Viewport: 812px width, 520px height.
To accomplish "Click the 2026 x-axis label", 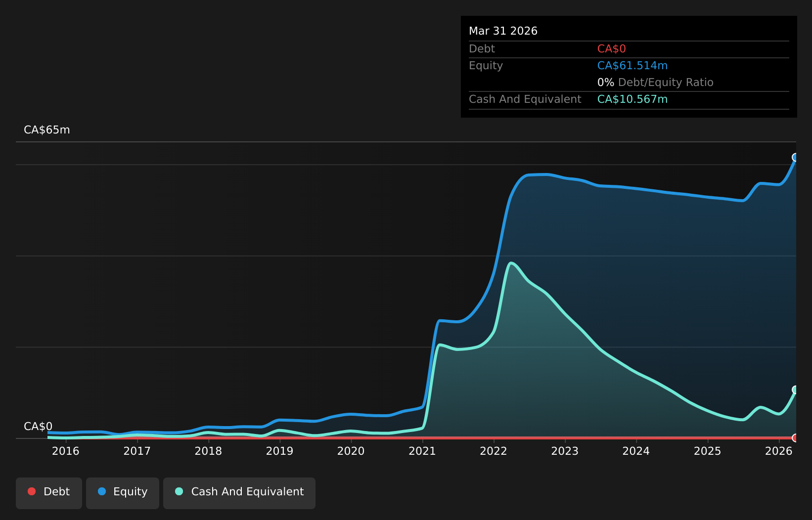I will [x=779, y=451].
